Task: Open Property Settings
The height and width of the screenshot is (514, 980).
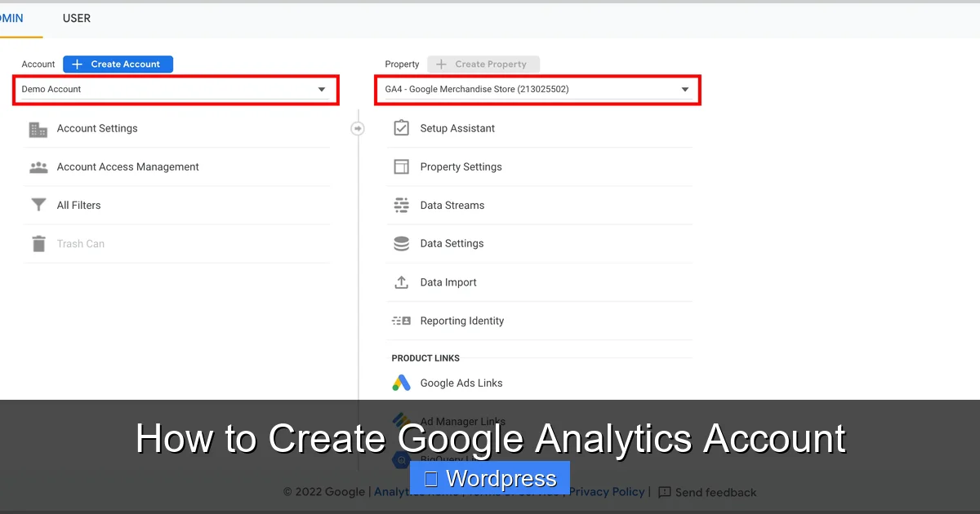Action: point(461,166)
